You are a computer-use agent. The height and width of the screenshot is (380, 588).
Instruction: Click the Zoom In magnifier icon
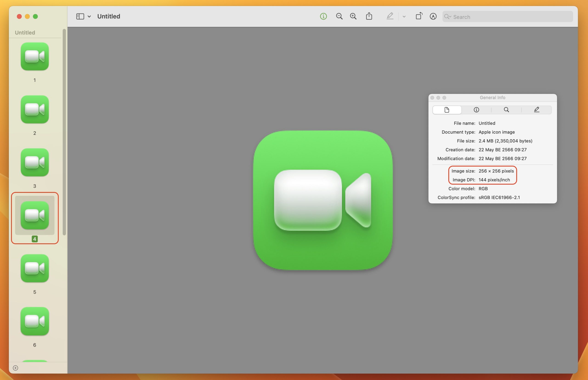click(353, 16)
